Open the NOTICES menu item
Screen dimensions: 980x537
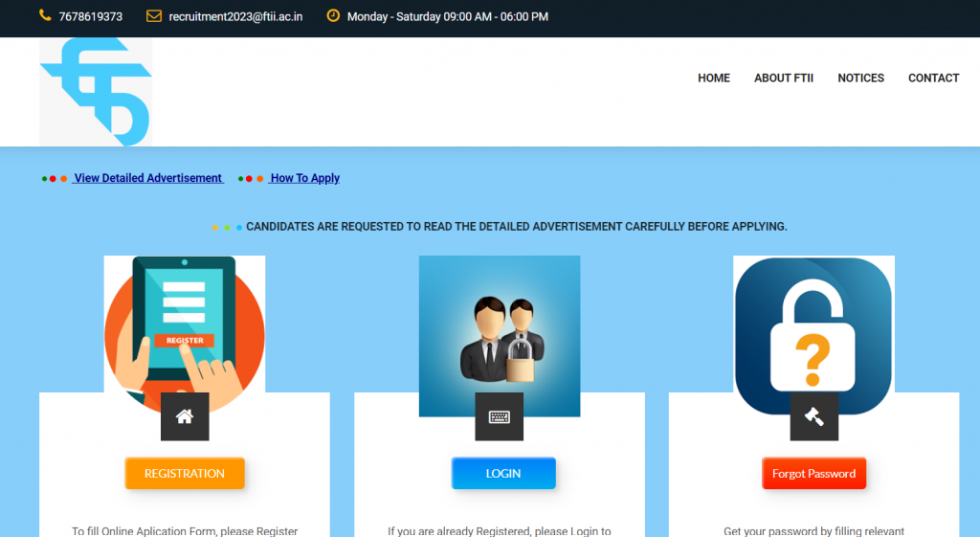pos(860,78)
